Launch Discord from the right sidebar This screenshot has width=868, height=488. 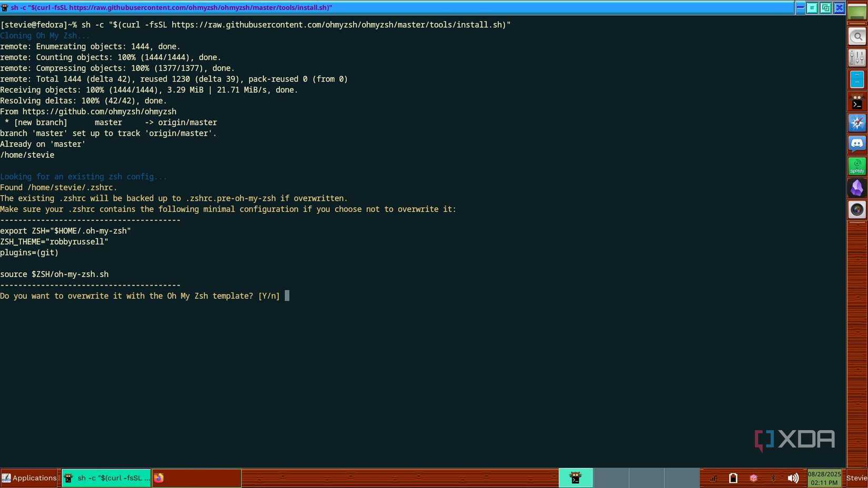pyautogui.click(x=857, y=144)
